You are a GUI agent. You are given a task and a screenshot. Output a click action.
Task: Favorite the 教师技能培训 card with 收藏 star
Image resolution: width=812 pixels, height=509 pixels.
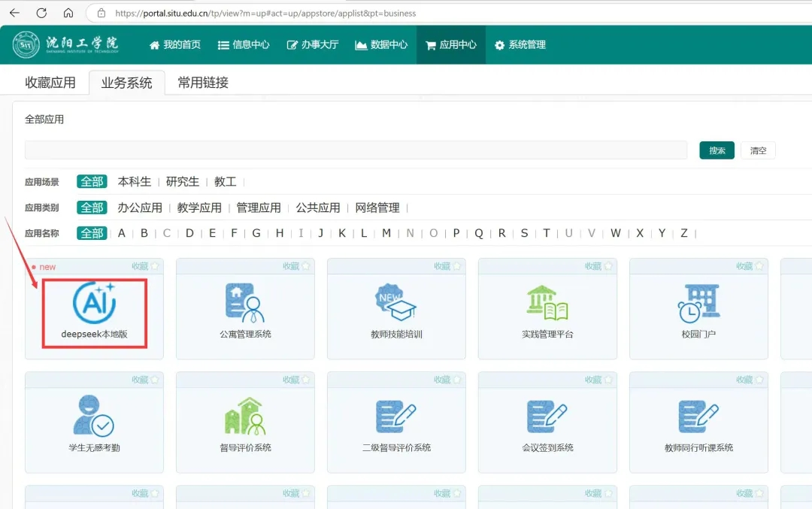click(x=447, y=266)
